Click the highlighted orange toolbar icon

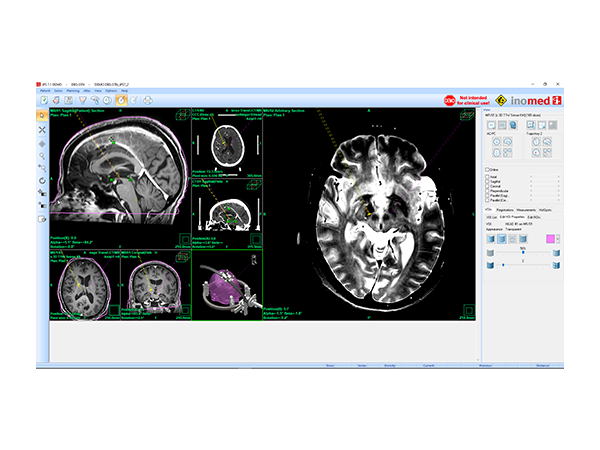point(121,100)
